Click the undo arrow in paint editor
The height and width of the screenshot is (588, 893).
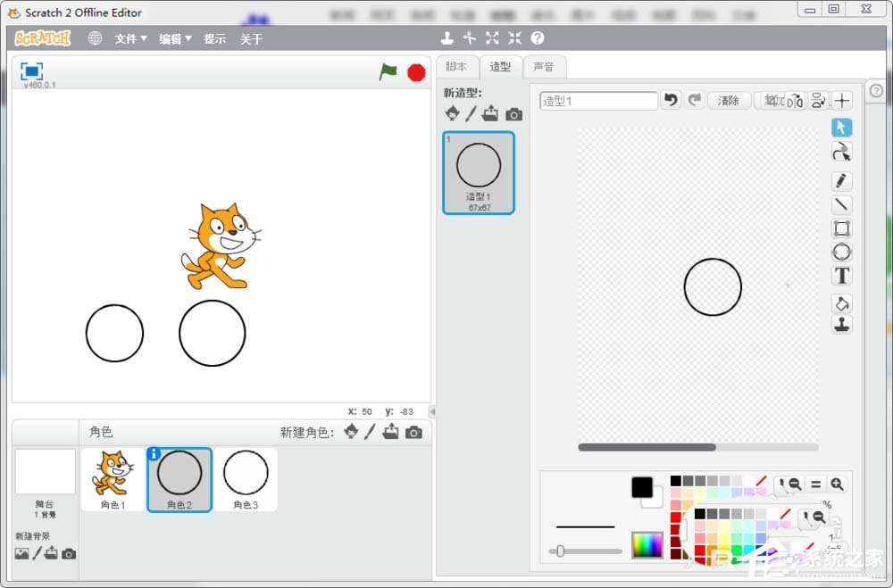(x=671, y=100)
